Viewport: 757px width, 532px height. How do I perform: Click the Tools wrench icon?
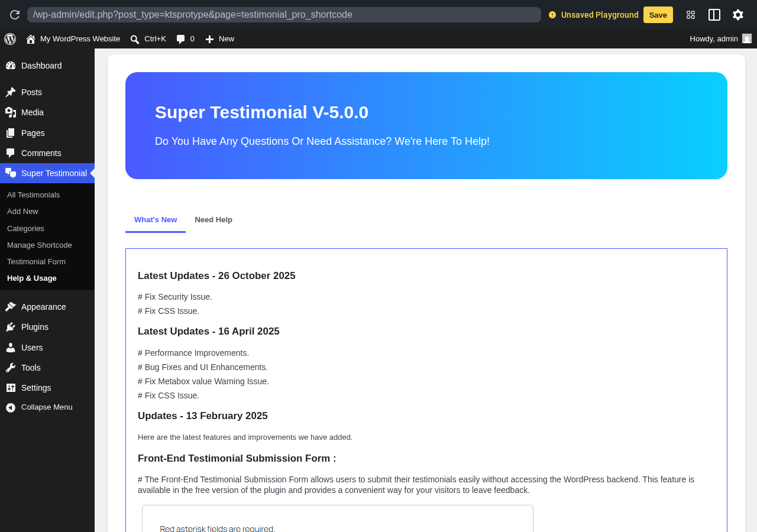(x=11, y=368)
